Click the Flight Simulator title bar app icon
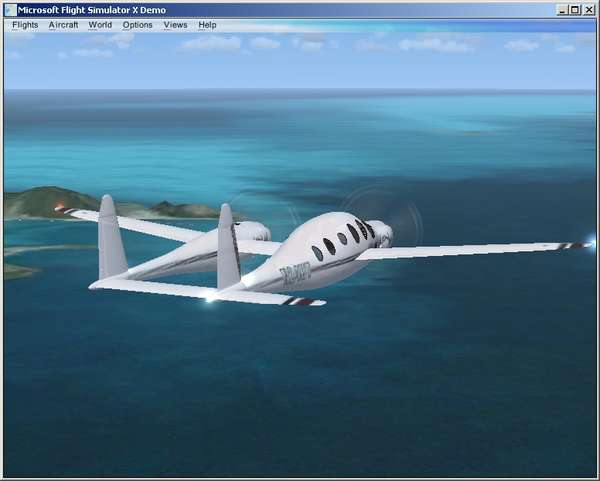Image resolution: width=600 pixels, height=481 pixels. (x=11, y=10)
